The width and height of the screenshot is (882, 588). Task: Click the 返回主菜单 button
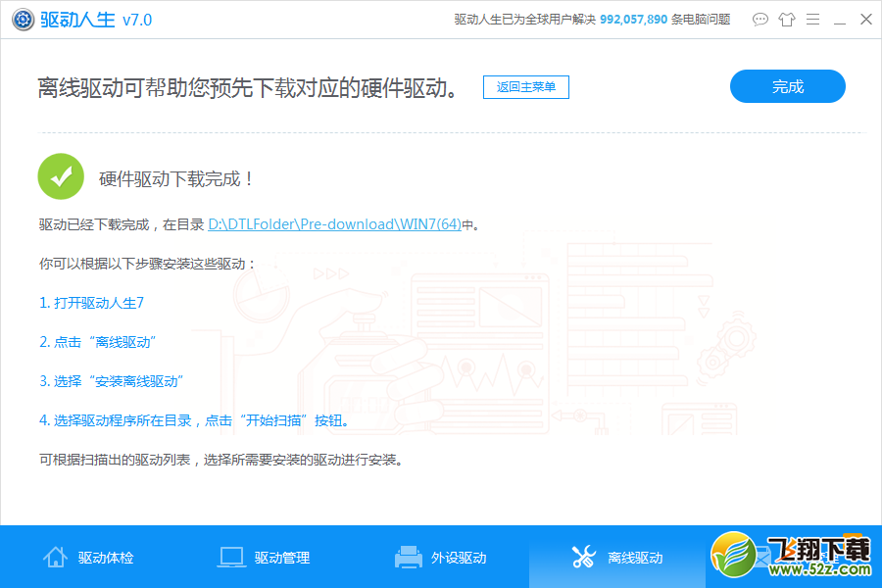click(x=526, y=87)
